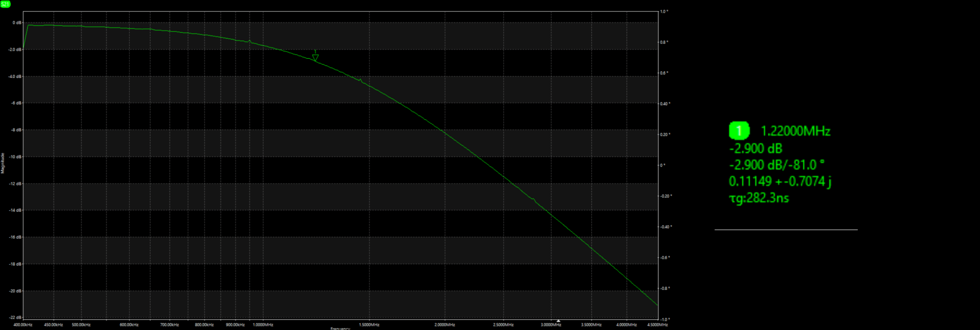Screen dimensions: 980x330
Task: Click the white triangle on frequency axis
Action: coord(558,320)
